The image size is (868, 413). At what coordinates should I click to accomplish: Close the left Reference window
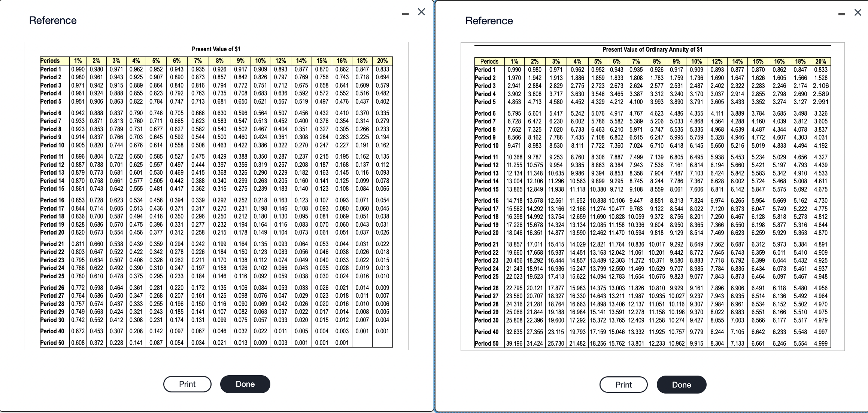(421, 12)
